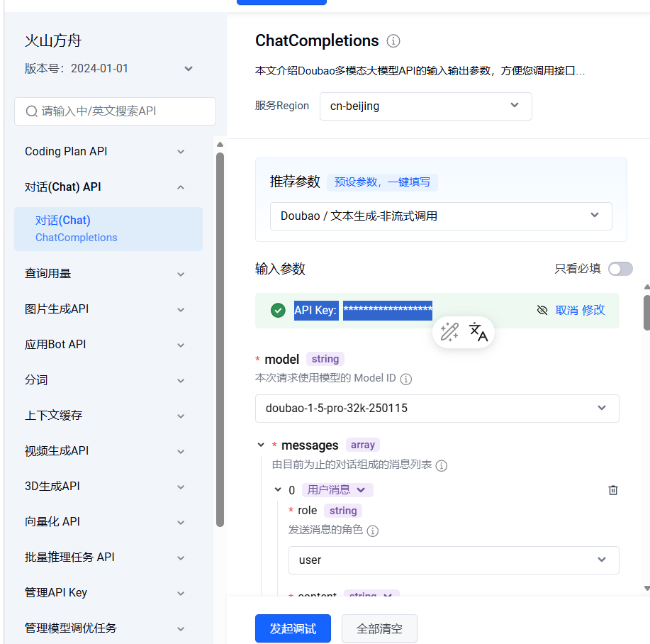The height and width of the screenshot is (644, 650).
Task: Click info icon next to 发送消息的角色
Action: click(373, 531)
